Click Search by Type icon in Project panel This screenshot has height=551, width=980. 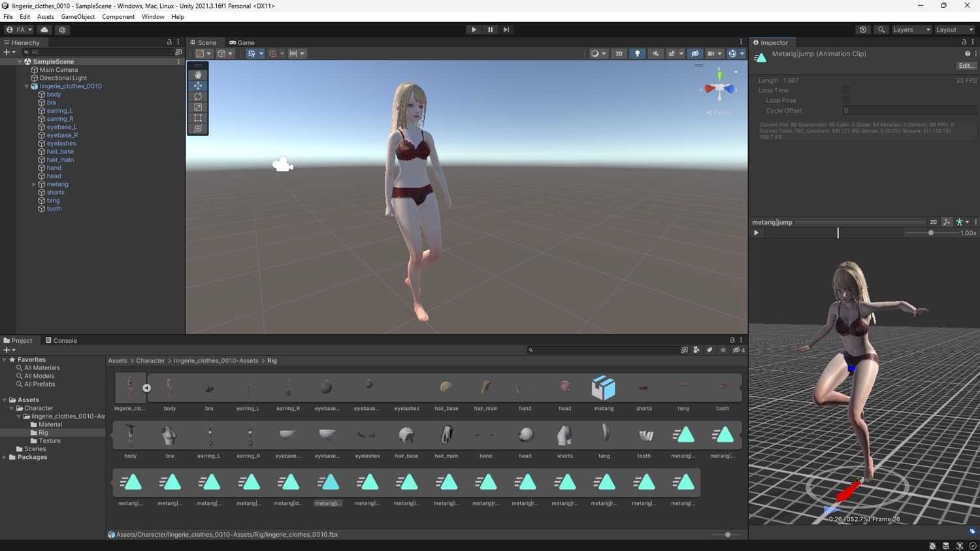point(696,351)
